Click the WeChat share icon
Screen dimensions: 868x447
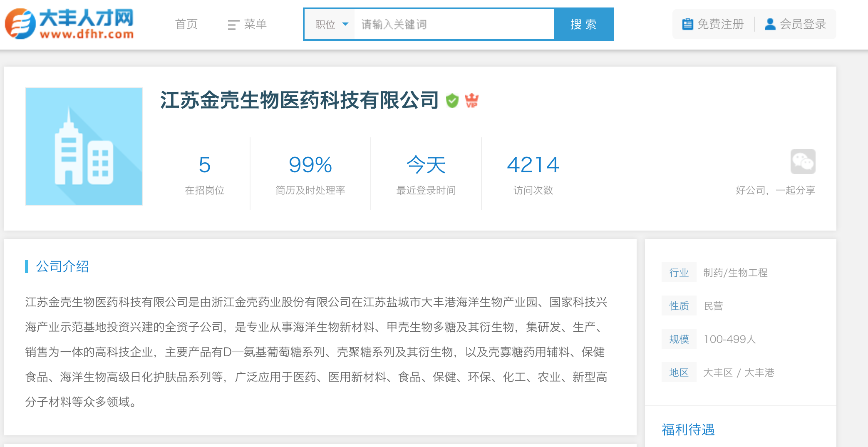(x=803, y=161)
